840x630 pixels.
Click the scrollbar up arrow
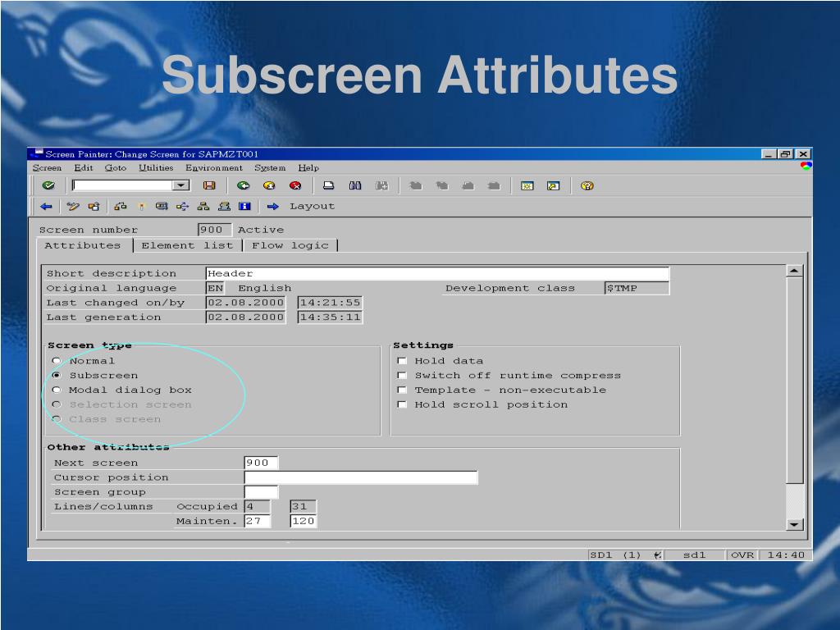click(x=794, y=271)
